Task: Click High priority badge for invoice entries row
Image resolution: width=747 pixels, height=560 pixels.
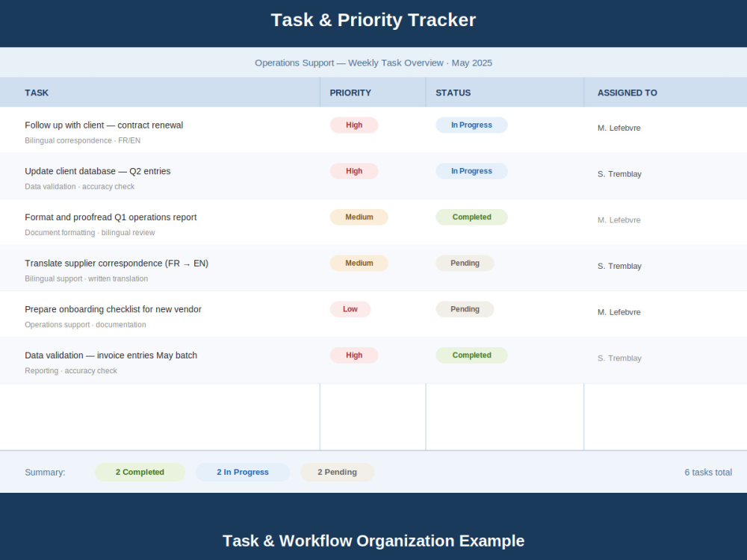Action: [x=354, y=355]
